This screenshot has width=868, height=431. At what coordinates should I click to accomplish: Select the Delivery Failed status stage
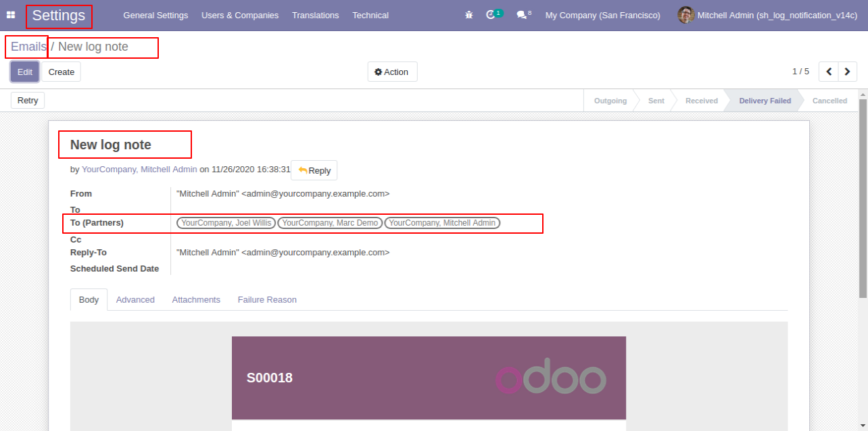[765, 101]
